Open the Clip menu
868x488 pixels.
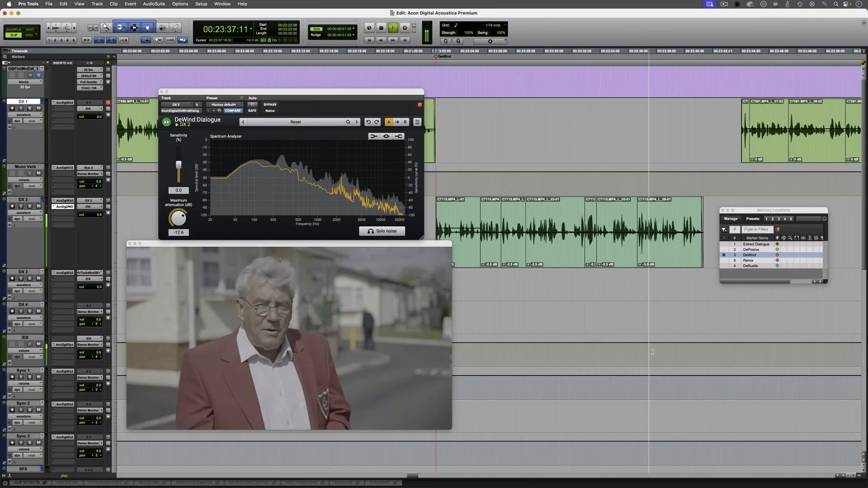[113, 4]
